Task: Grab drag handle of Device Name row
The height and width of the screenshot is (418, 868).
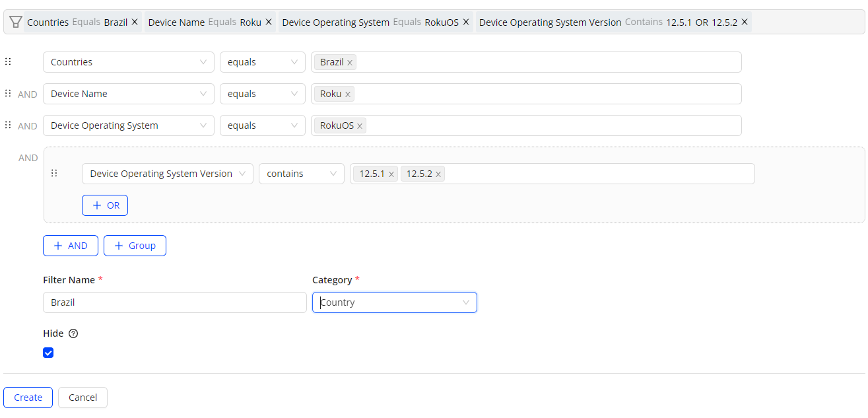Action: [x=8, y=93]
